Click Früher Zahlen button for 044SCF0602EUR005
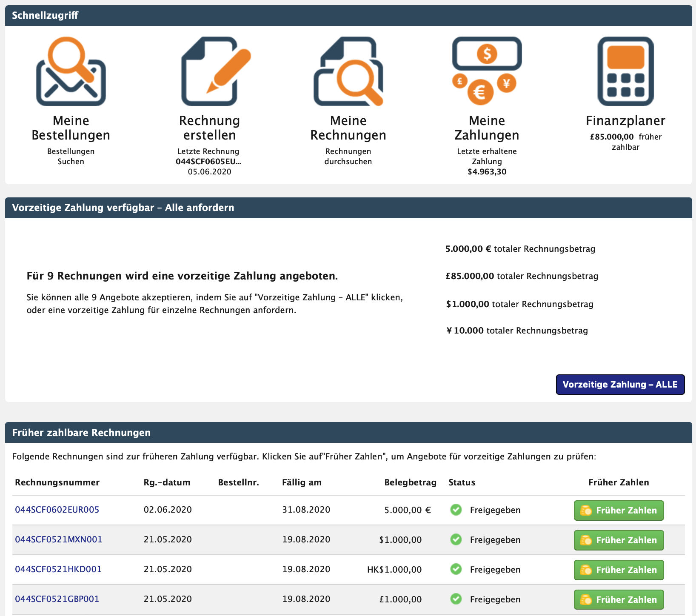This screenshot has width=696, height=616. click(619, 510)
